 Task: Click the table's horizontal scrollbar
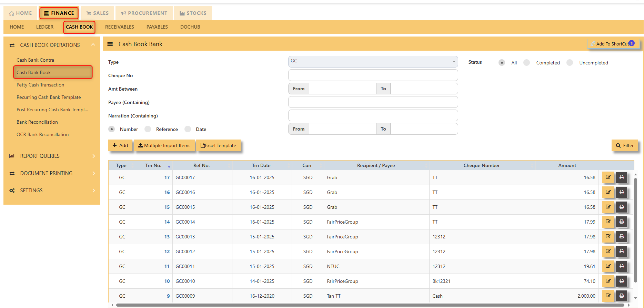(370, 305)
